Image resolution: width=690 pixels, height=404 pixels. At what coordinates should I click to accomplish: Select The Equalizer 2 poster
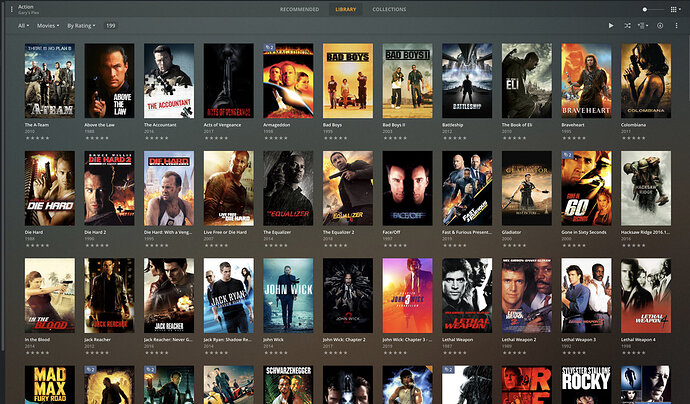click(348, 188)
